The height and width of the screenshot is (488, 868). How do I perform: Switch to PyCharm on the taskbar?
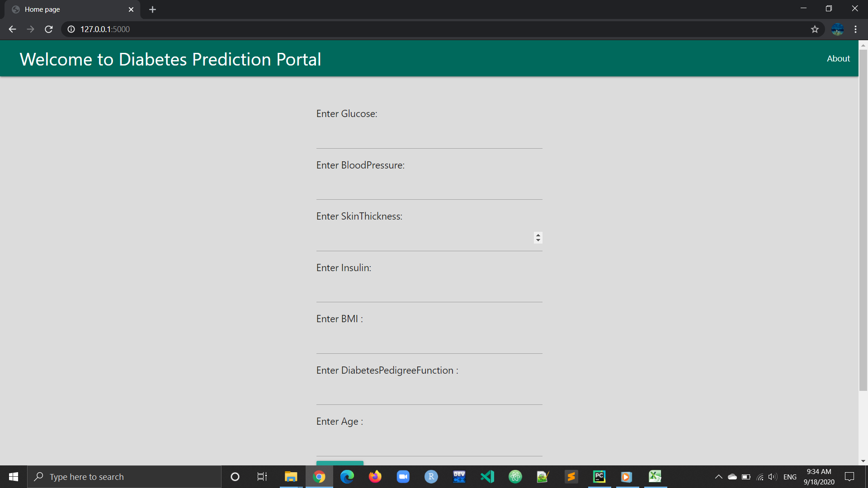(599, 477)
